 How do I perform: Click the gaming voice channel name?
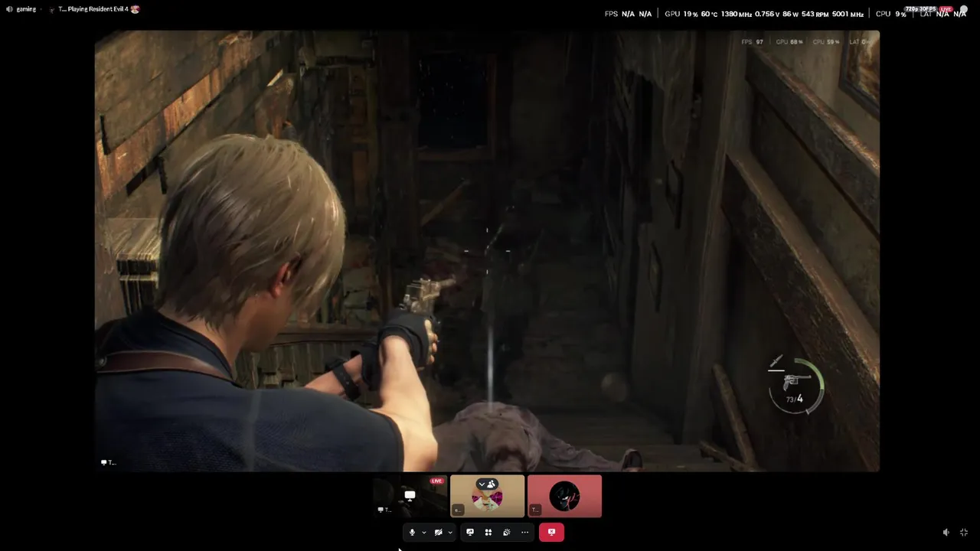(x=27, y=9)
